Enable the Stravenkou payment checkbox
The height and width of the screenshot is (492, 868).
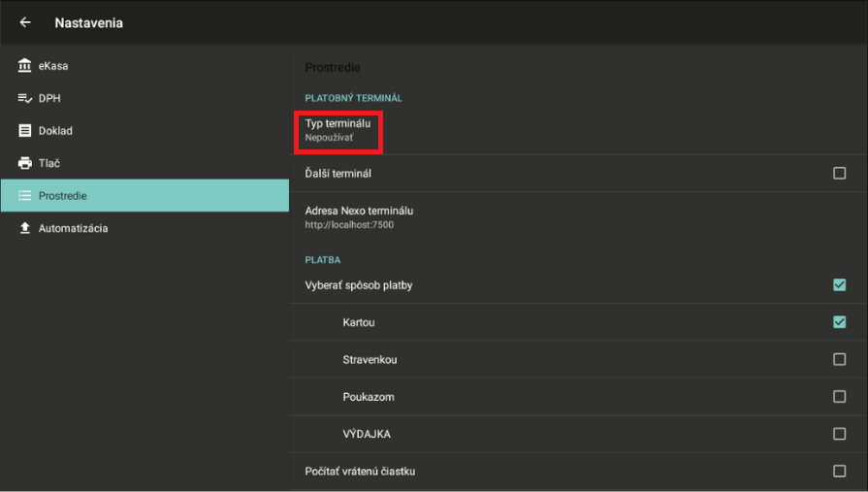tap(839, 360)
